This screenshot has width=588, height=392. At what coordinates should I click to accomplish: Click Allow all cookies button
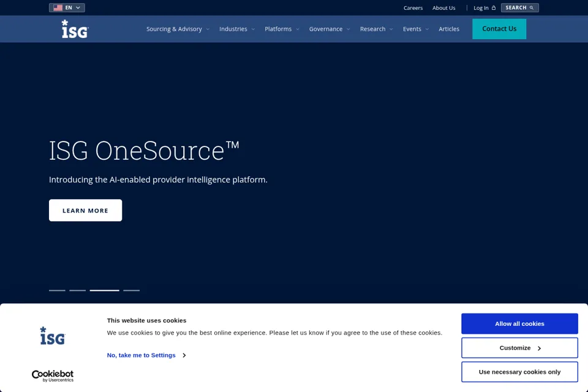click(519, 324)
